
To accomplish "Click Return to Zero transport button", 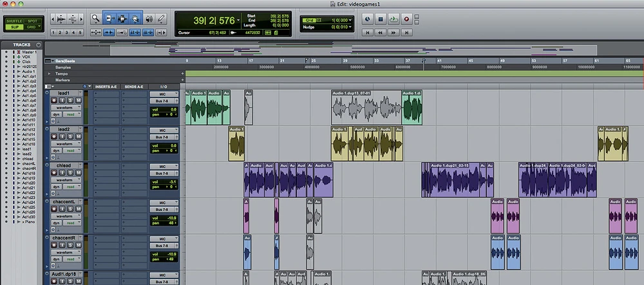I will click(367, 32).
